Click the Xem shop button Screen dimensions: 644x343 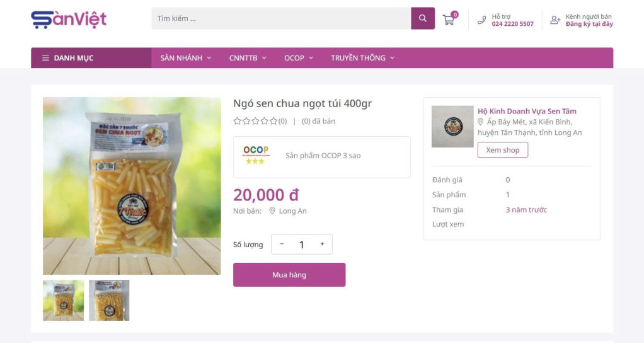(502, 150)
